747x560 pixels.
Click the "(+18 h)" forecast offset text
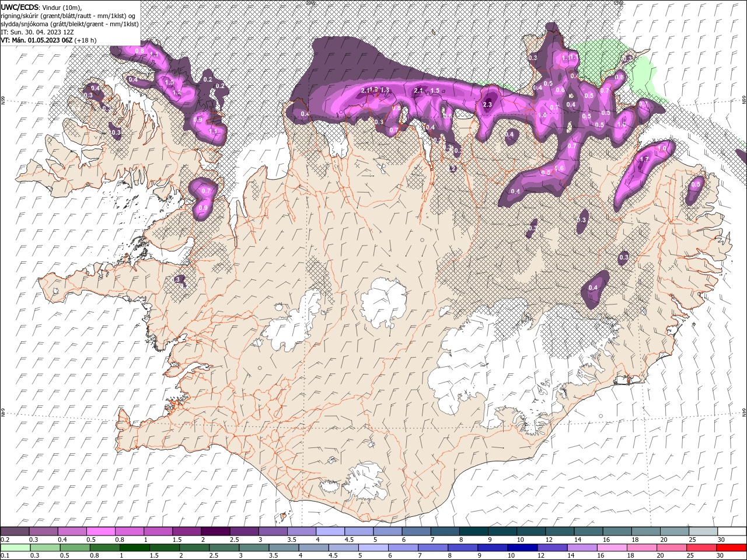85,40
